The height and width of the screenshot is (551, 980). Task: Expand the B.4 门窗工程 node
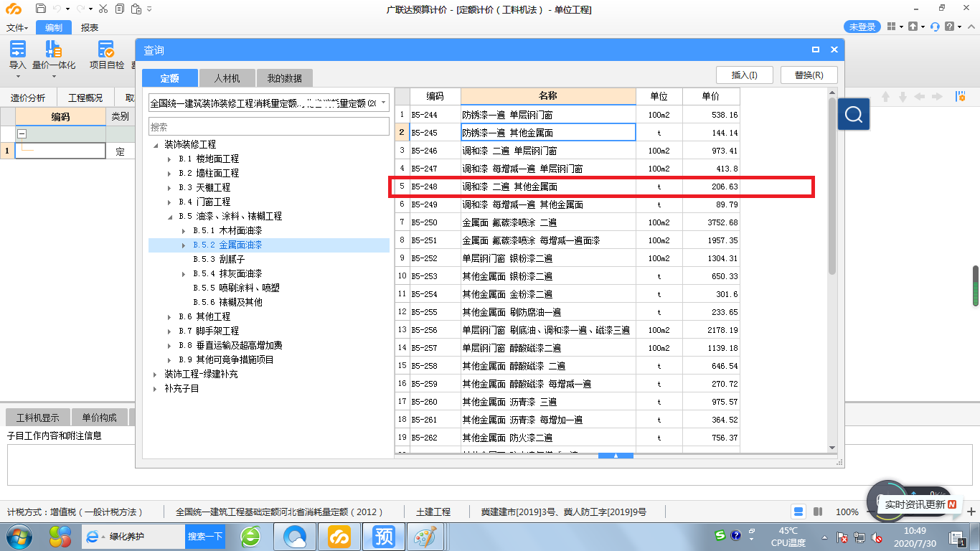click(x=170, y=202)
